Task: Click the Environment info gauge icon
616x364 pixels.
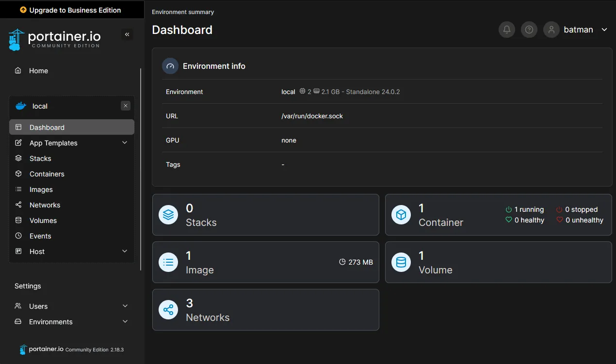Action: 170,65
